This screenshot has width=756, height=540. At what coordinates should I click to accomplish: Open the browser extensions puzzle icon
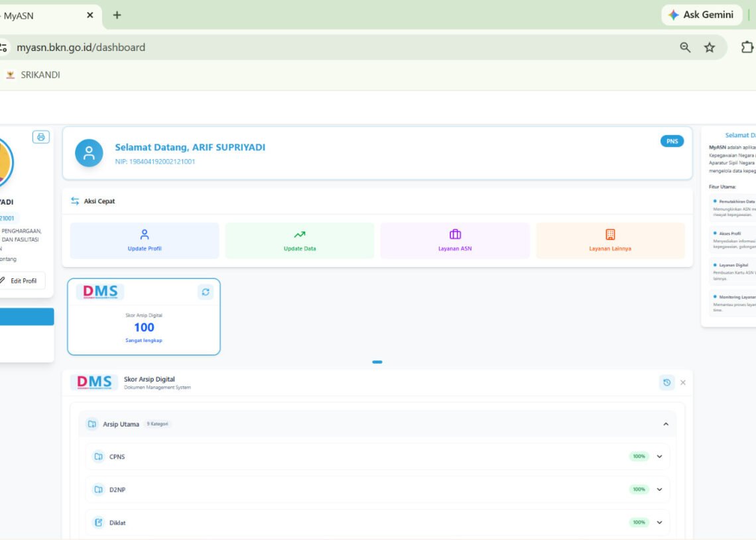(x=747, y=47)
